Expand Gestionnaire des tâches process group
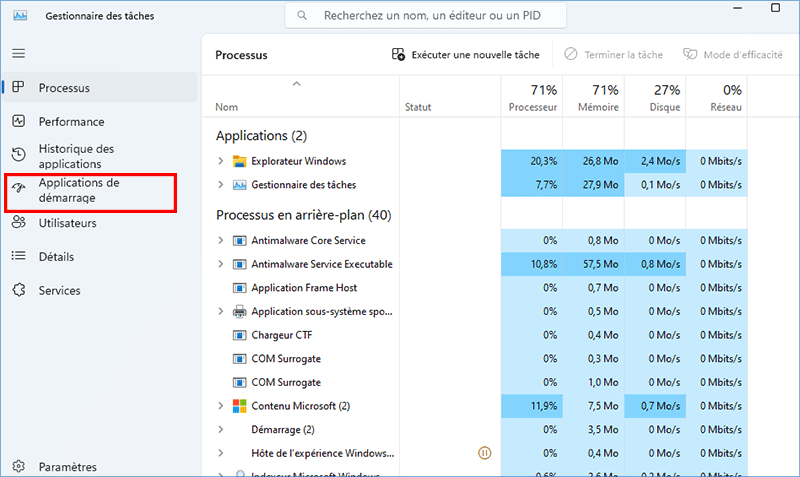 pos(221,185)
